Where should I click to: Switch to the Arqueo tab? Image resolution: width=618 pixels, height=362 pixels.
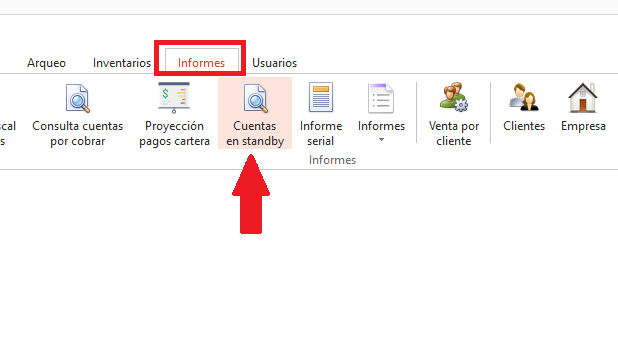(47, 63)
